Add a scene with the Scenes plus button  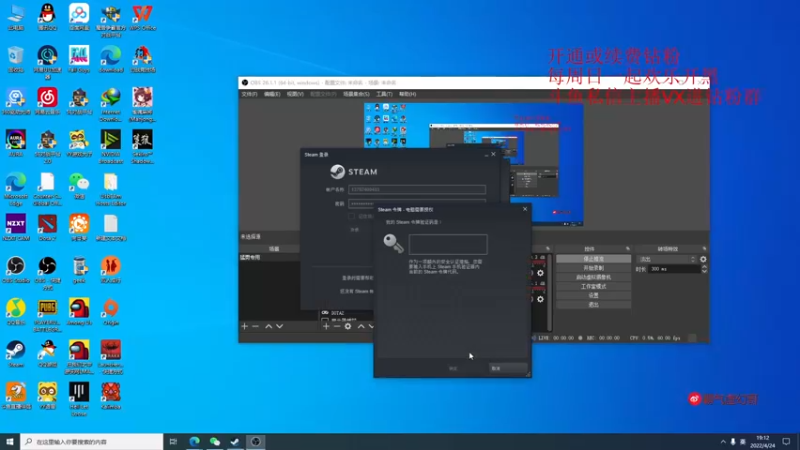(244, 326)
